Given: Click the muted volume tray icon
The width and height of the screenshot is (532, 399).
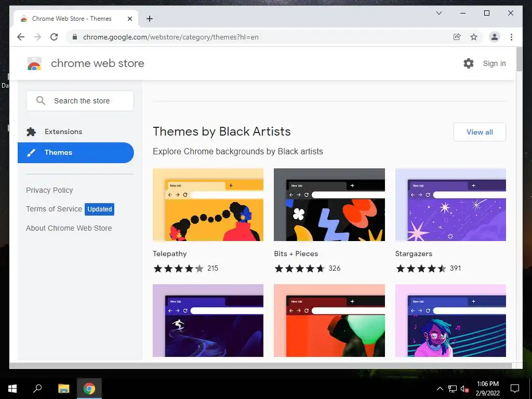Looking at the screenshot, I should (x=465, y=389).
